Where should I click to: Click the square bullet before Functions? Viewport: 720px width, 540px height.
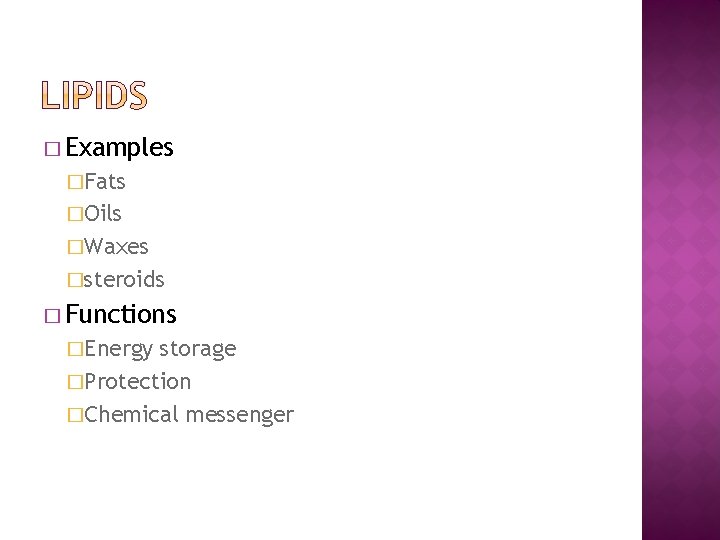click(x=52, y=316)
